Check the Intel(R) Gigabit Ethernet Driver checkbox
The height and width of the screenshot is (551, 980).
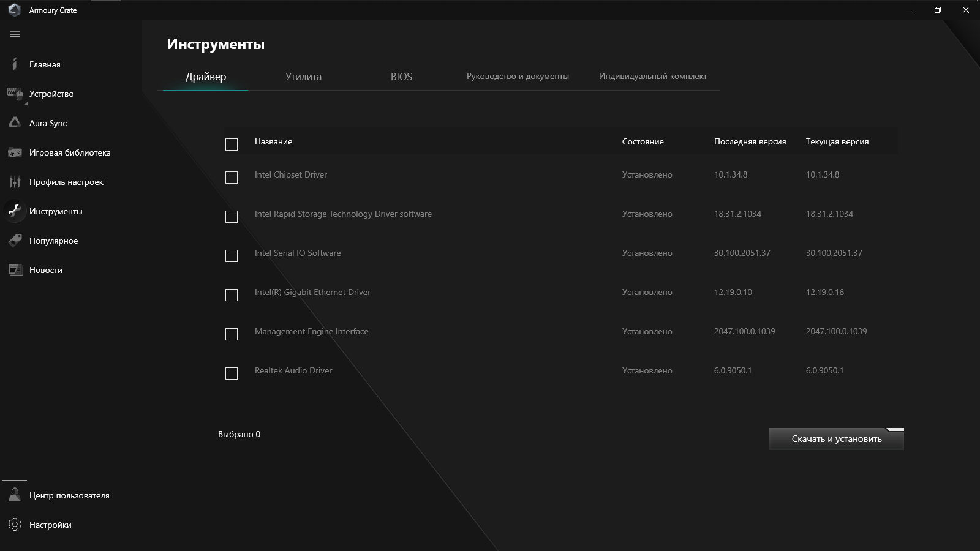click(232, 295)
